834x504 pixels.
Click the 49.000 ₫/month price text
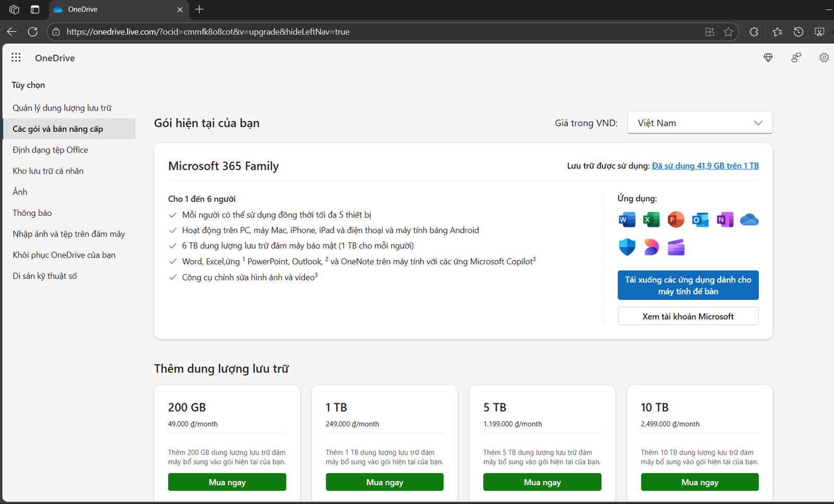coord(193,424)
